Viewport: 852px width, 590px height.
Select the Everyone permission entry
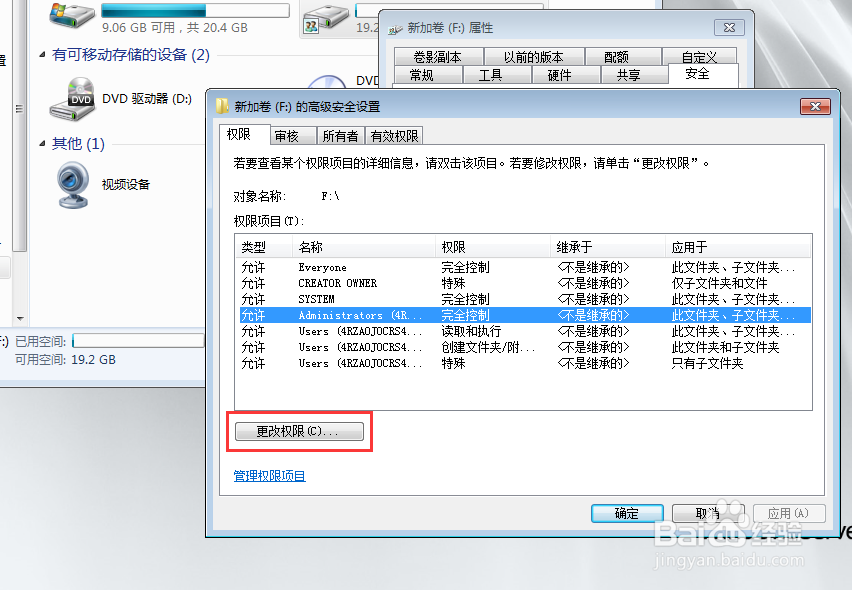coord(525,267)
